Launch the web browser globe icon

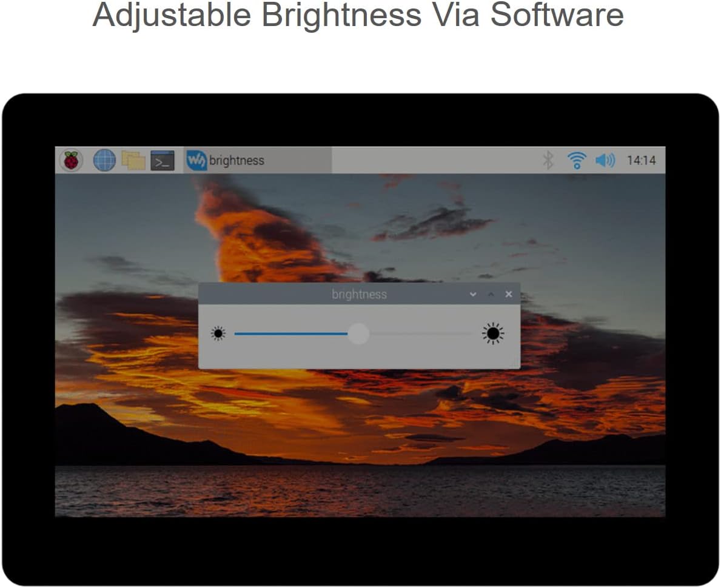coord(104,161)
